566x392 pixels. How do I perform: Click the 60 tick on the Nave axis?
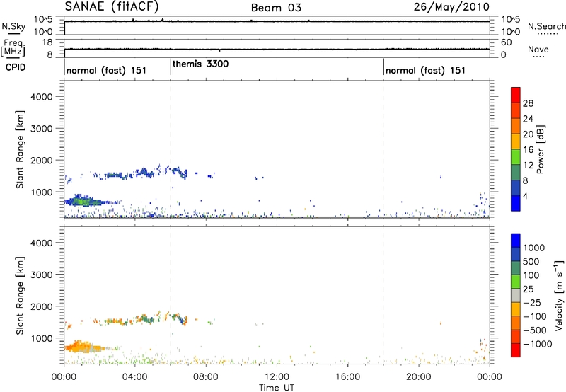click(506, 42)
